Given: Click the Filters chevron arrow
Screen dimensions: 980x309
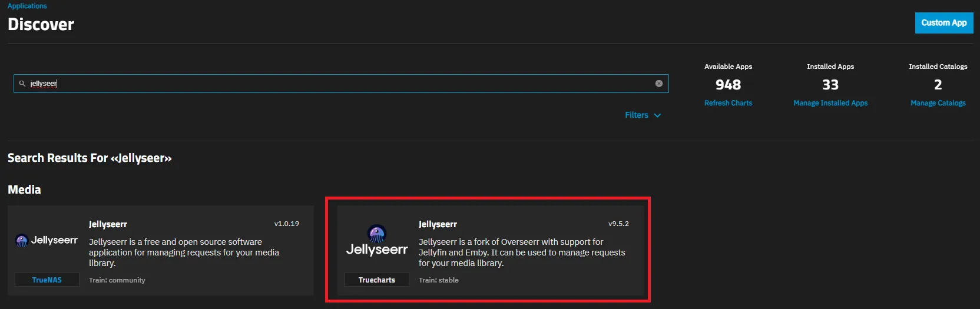Looking at the screenshot, I should point(657,115).
